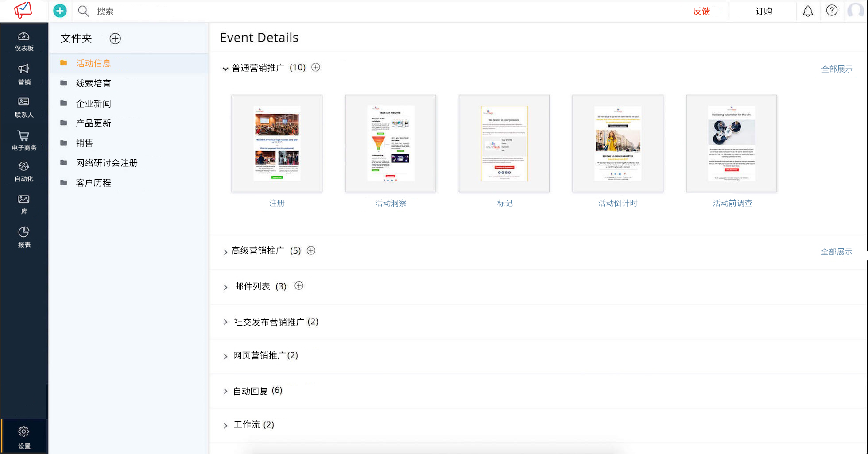This screenshot has height=454, width=868.
Task: Click the green plus create button
Action: 60,11
